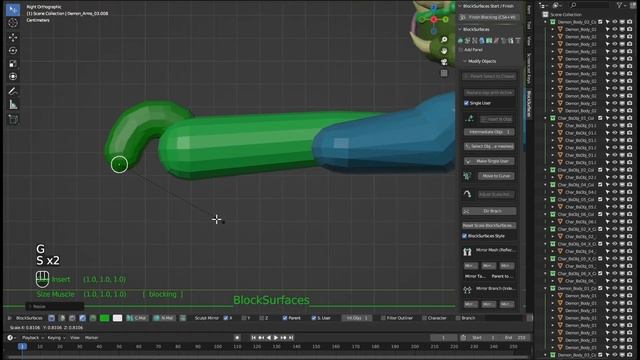The height and width of the screenshot is (360, 640).
Task: Switch to the Item sidebar tab
Action: [529, 9]
